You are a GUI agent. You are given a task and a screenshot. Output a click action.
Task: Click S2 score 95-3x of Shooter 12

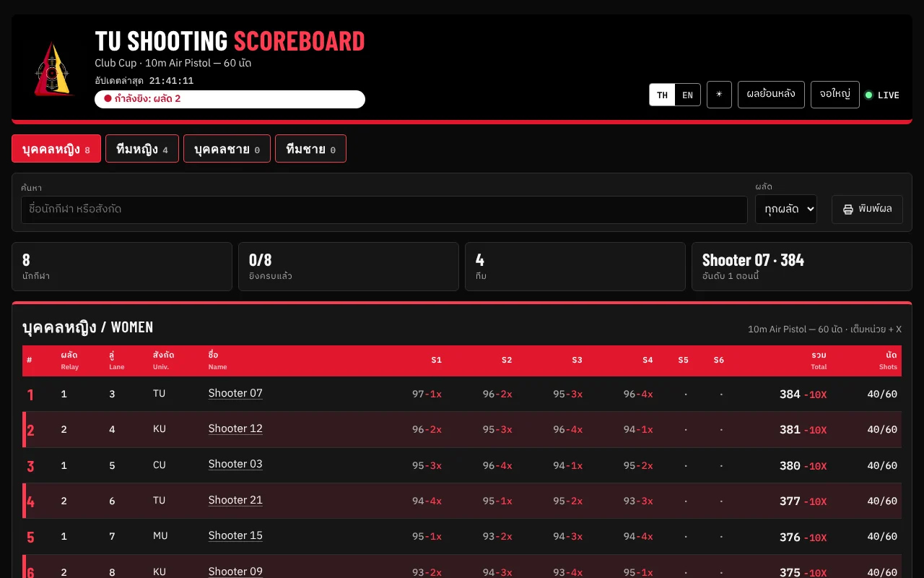(497, 430)
